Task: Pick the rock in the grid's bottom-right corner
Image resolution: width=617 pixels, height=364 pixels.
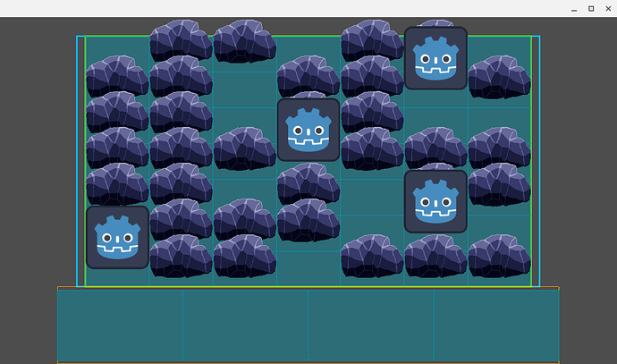Action: pyautogui.click(x=499, y=256)
